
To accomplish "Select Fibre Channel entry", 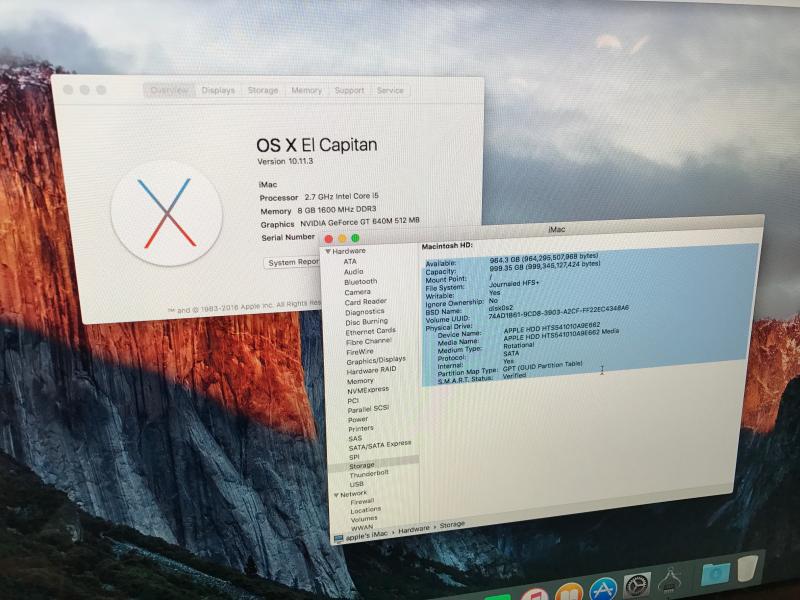I will point(368,341).
